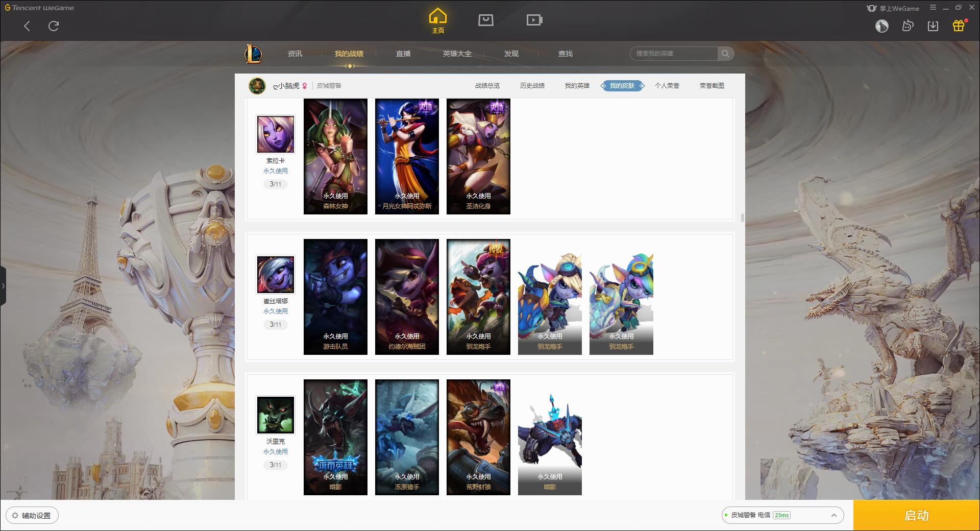The width and height of the screenshot is (980, 531).
Task: Click the 3/11 skin count under 崔丝塔娜
Action: [x=276, y=325]
